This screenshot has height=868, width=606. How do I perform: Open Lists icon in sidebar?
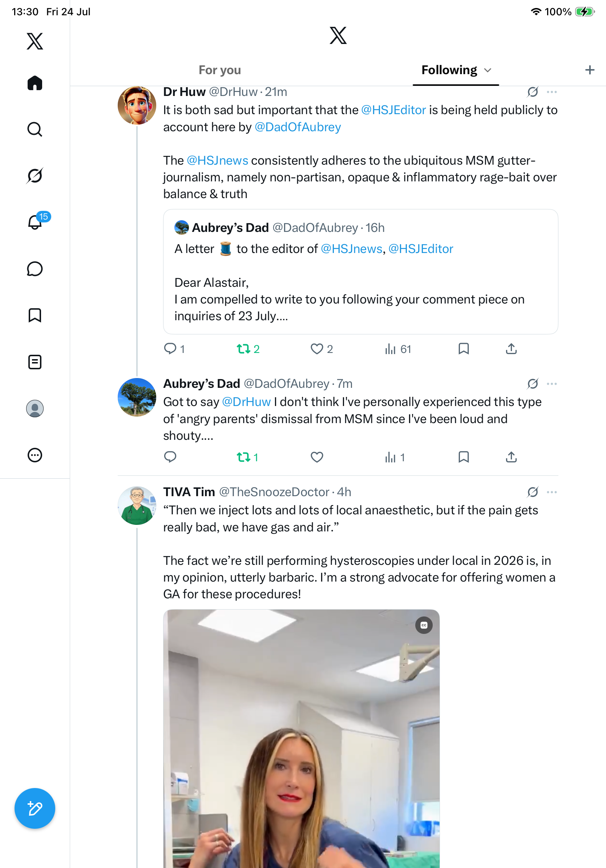[x=35, y=362]
